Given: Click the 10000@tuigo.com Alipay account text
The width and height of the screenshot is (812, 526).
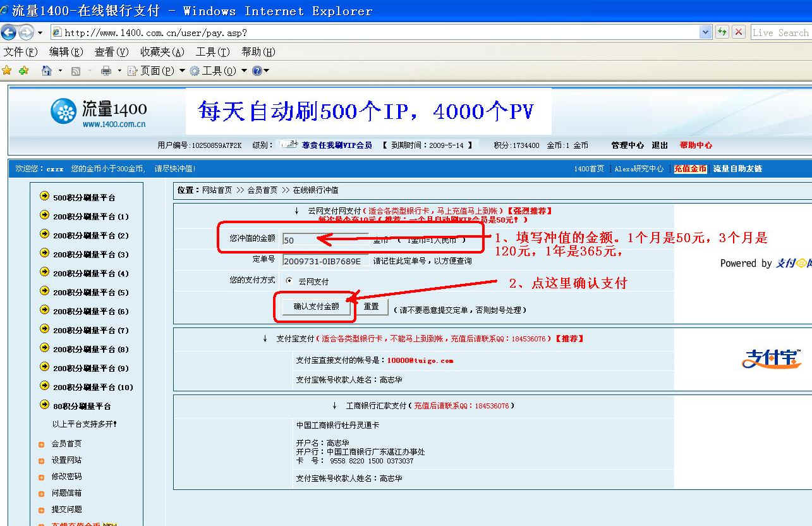Looking at the screenshot, I should point(420,360).
